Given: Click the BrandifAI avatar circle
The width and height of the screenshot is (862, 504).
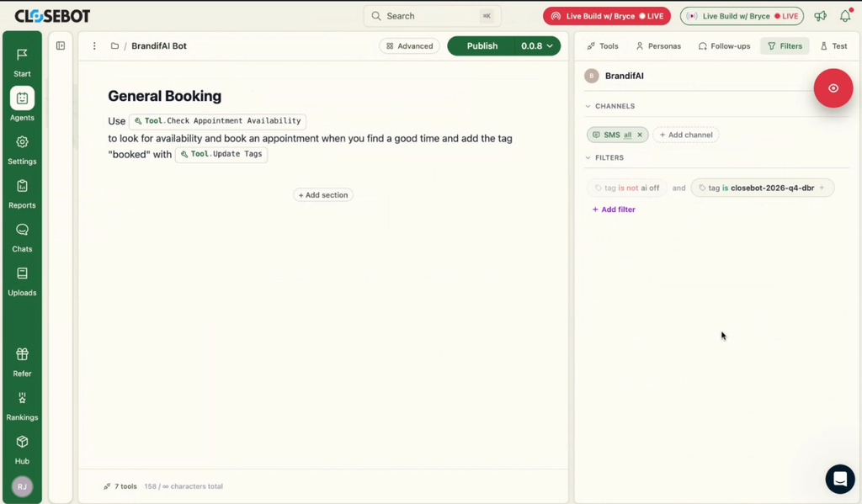Looking at the screenshot, I should pos(592,76).
